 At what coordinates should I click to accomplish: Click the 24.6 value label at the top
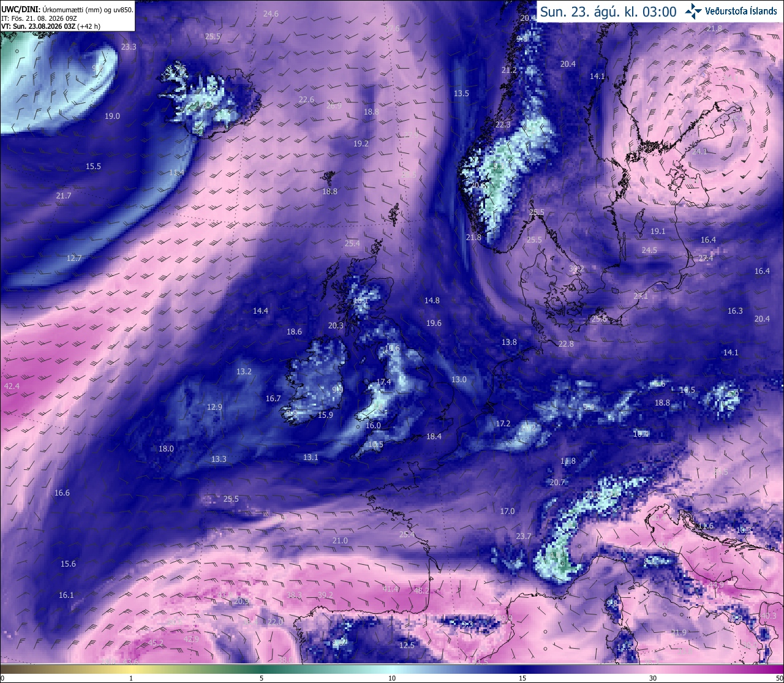(x=271, y=14)
